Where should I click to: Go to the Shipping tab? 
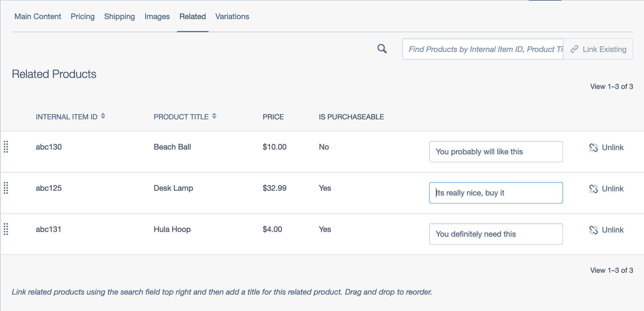[119, 16]
